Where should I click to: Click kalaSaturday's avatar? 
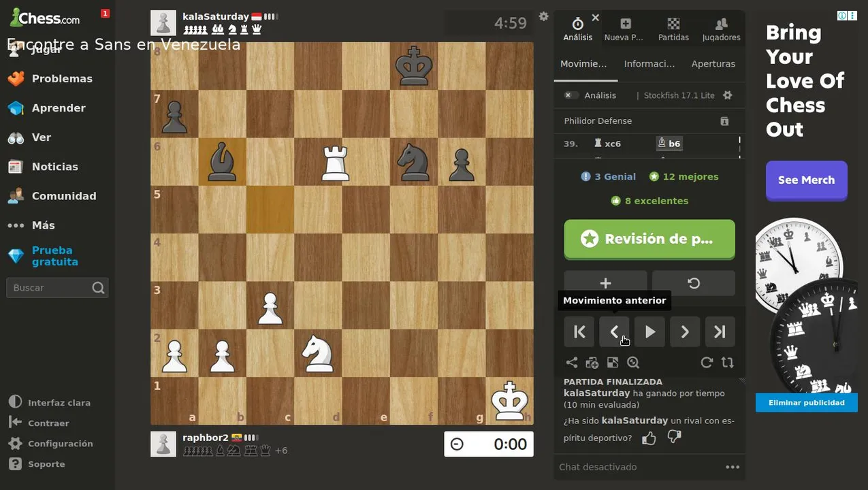(x=163, y=22)
